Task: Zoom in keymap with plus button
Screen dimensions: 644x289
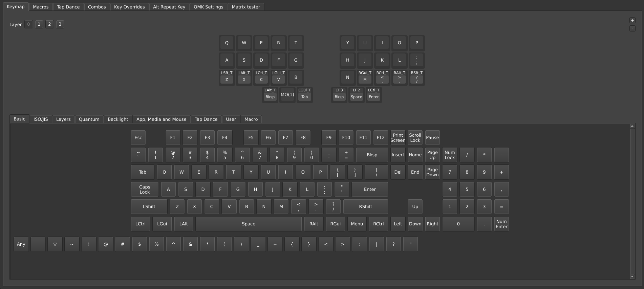Action: click(x=632, y=21)
